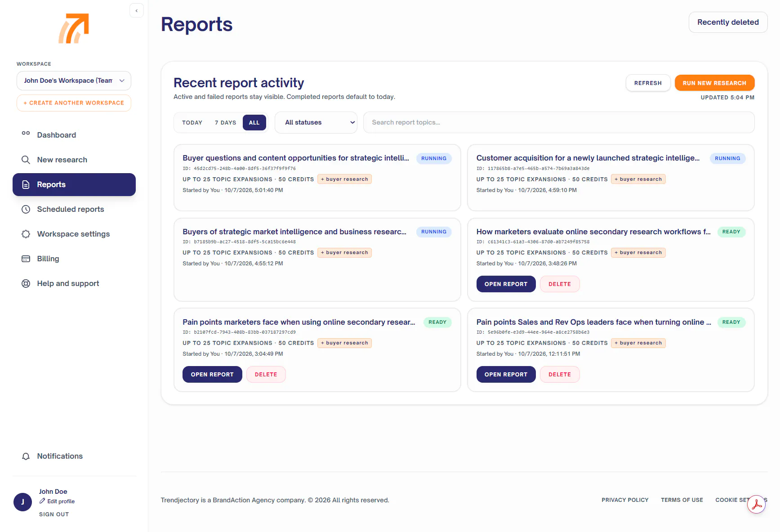Open the Billing page
Viewport: 780px width, 532px height.
[74, 259]
